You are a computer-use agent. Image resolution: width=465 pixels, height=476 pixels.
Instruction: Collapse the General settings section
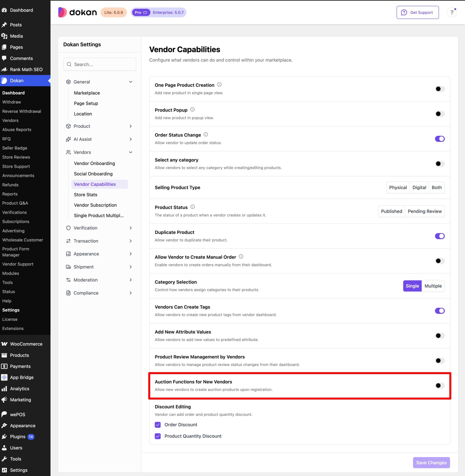[x=100, y=82]
